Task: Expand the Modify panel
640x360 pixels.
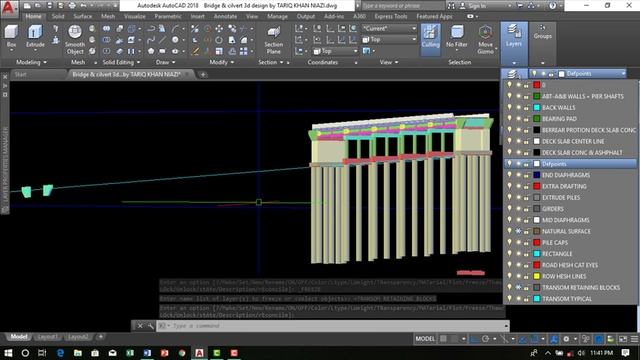Action: pos(222,62)
